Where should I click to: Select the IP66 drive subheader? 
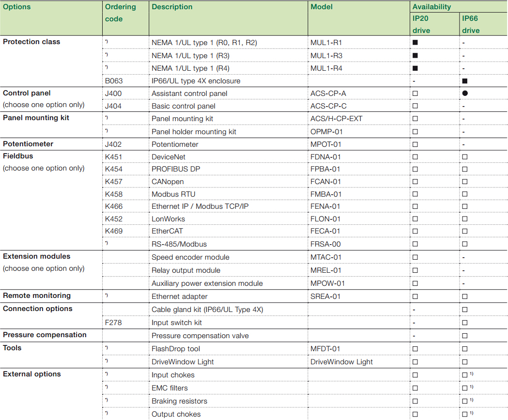click(x=471, y=24)
